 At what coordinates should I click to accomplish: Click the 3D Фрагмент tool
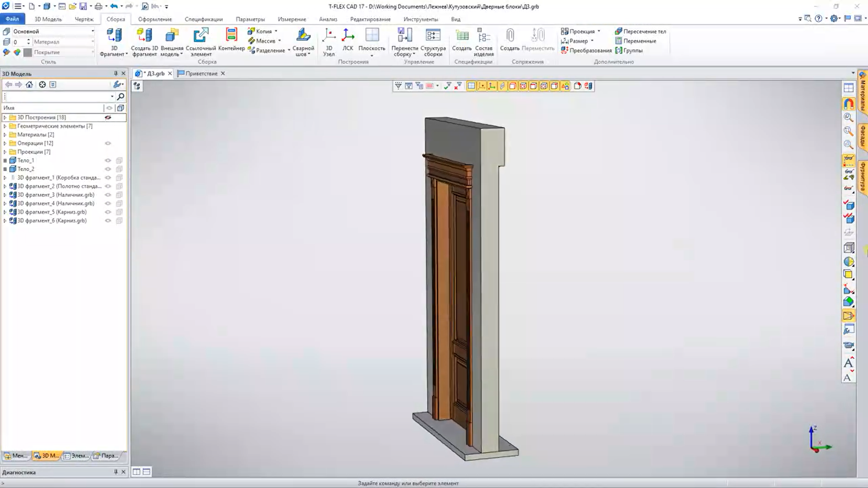(x=114, y=42)
